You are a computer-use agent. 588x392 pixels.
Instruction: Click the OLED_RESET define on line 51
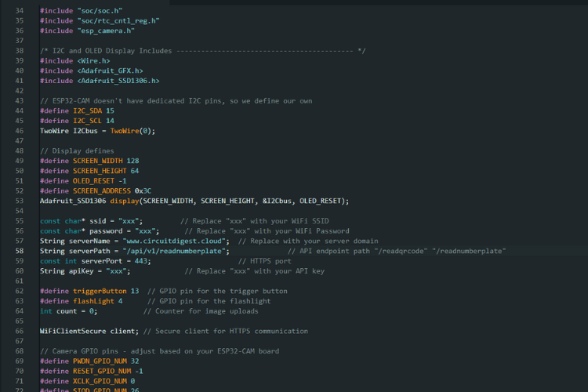[83, 181]
